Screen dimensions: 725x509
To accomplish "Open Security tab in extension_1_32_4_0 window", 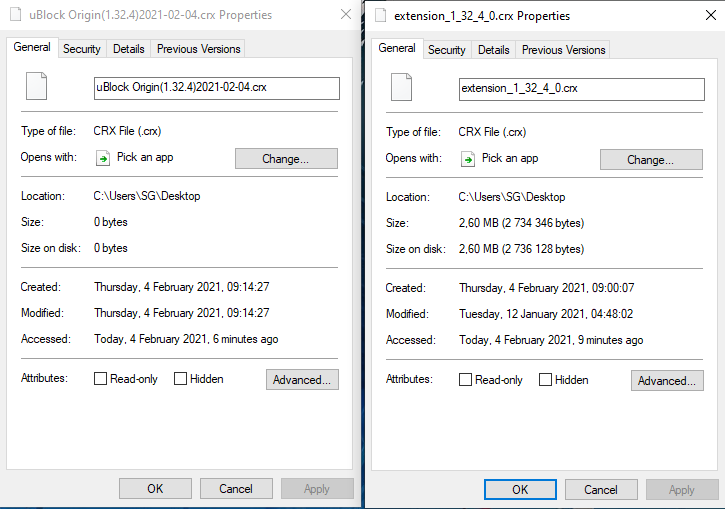I will point(447,50).
